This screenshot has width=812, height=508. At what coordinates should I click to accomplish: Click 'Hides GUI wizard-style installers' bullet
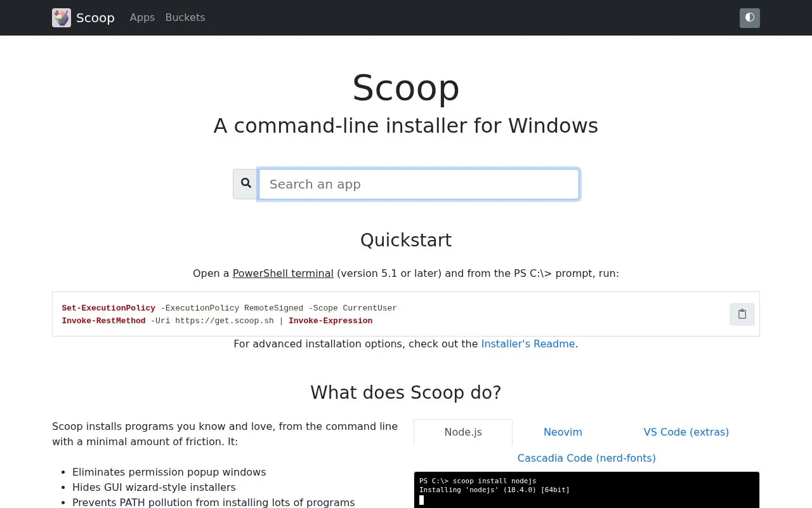154,487
